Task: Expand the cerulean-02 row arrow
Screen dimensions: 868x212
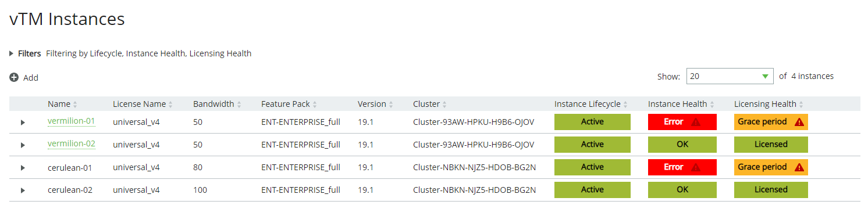Action: pos(23,190)
